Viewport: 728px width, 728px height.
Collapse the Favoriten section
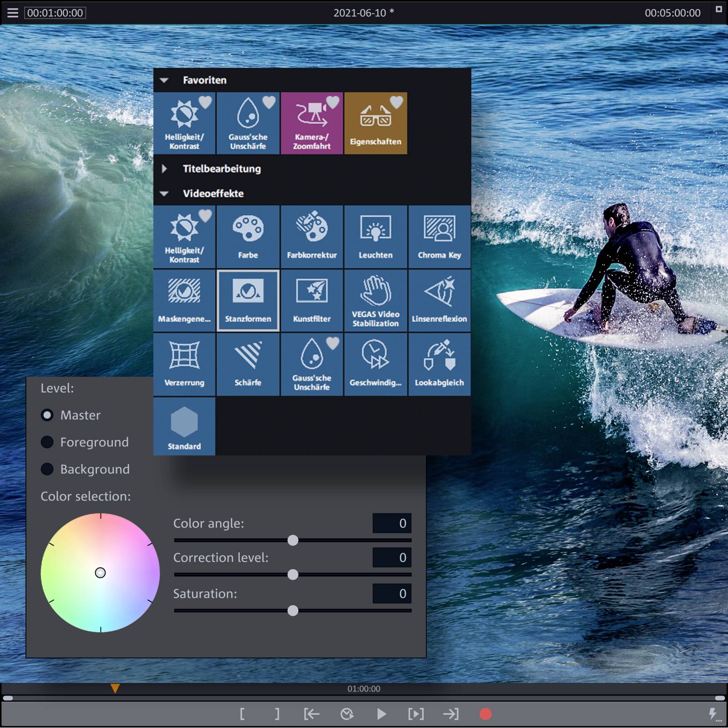tap(165, 80)
